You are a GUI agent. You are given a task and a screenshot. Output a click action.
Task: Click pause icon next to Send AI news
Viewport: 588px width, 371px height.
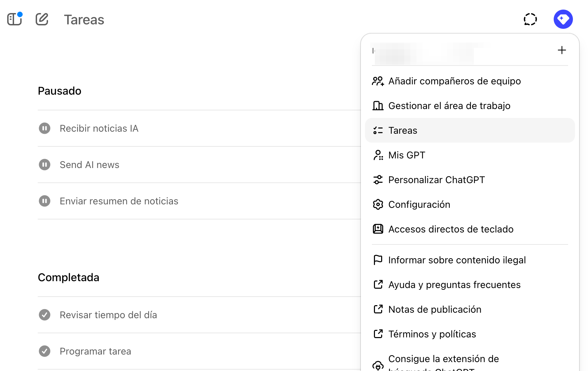(x=45, y=165)
